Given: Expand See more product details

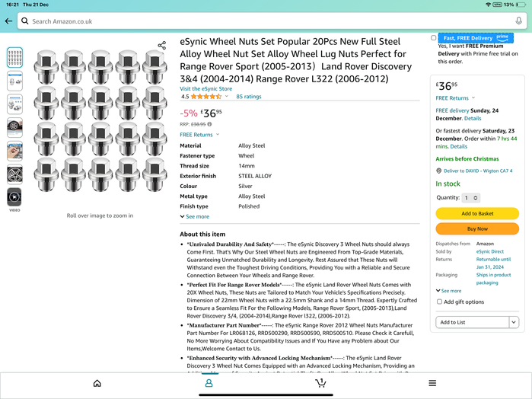Looking at the screenshot, I should point(195,217).
